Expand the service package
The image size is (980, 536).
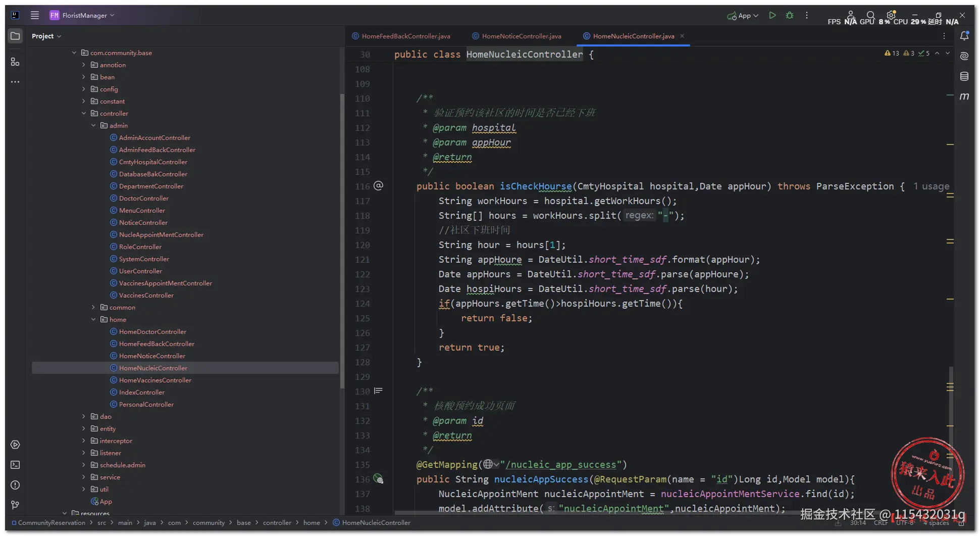[84, 477]
